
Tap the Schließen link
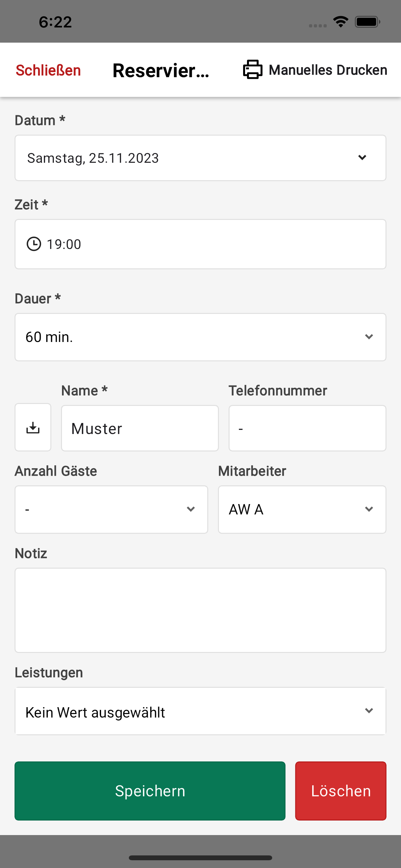pos(48,70)
